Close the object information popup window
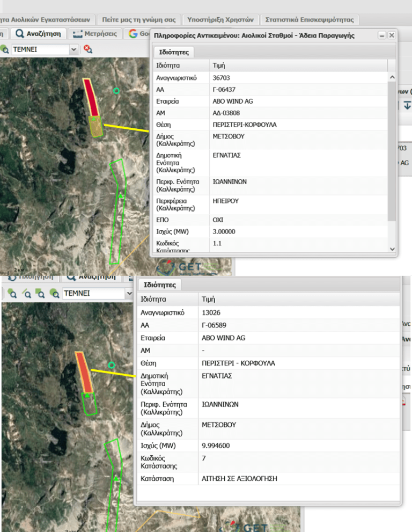The height and width of the screenshot is (532, 412). point(392,35)
